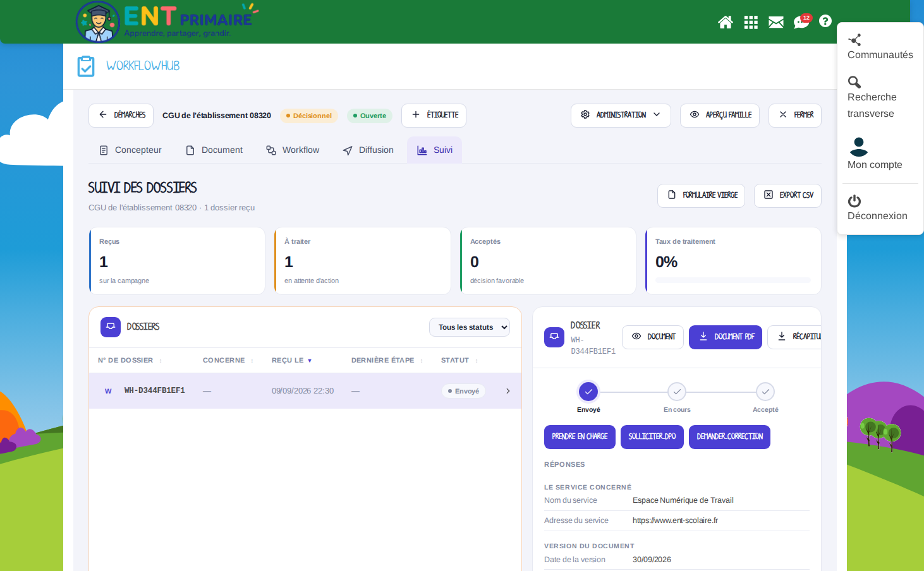Open the chat notifications icon with badge
The width and height of the screenshot is (924, 571).
coord(801,21)
